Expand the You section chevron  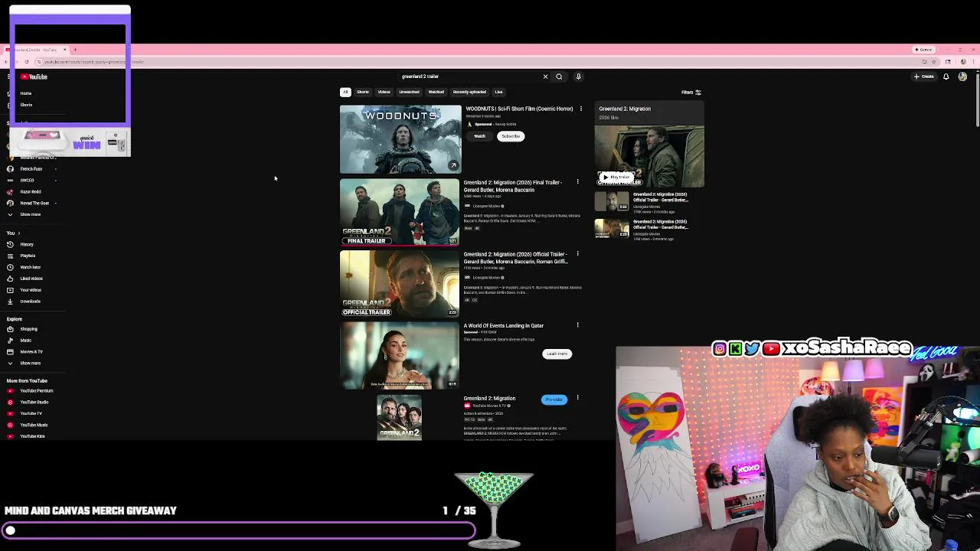coord(18,233)
